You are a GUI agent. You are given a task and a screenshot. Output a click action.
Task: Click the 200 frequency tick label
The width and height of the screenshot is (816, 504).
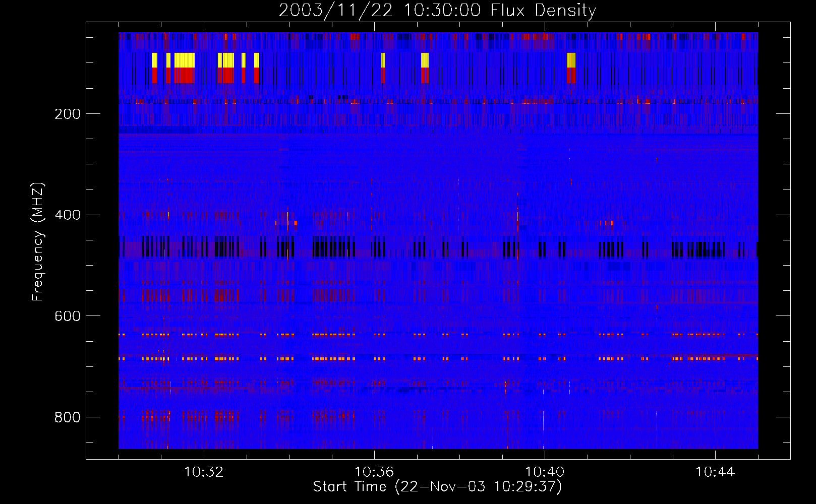[68, 114]
